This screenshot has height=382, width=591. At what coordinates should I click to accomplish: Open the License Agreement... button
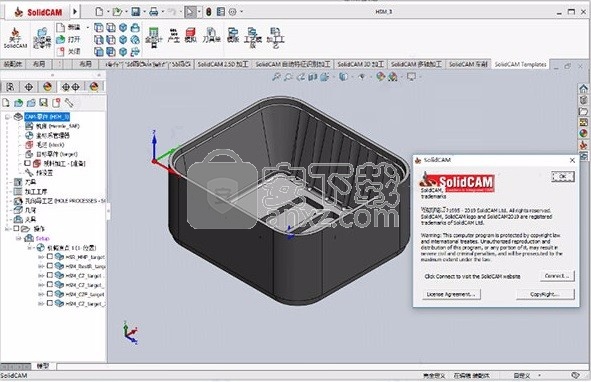click(451, 294)
